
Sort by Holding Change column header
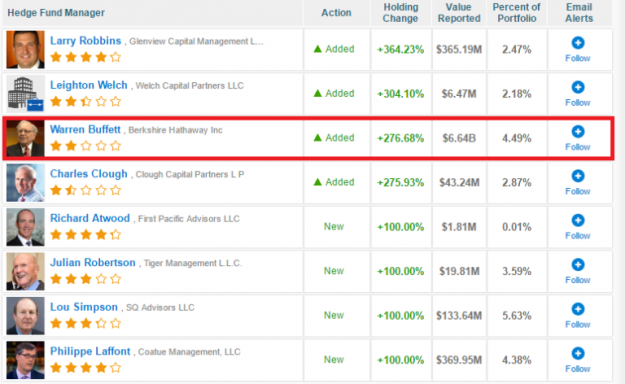pos(401,13)
